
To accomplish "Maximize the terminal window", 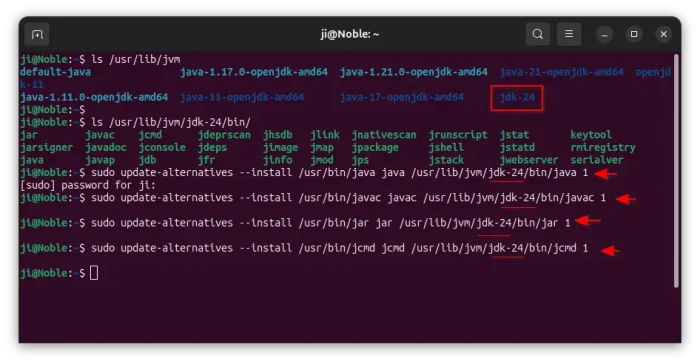I will [633, 34].
